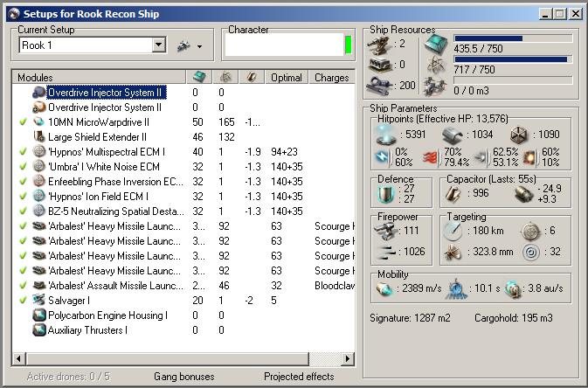Toggle the 'Umbra' I White Noise ECM checkmark

pos(23,167)
